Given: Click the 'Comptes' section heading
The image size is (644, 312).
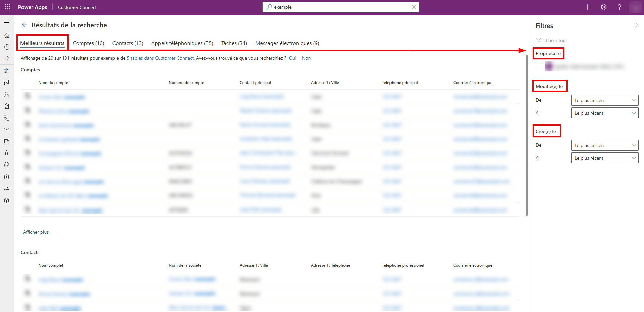Looking at the screenshot, I should tap(30, 70).
